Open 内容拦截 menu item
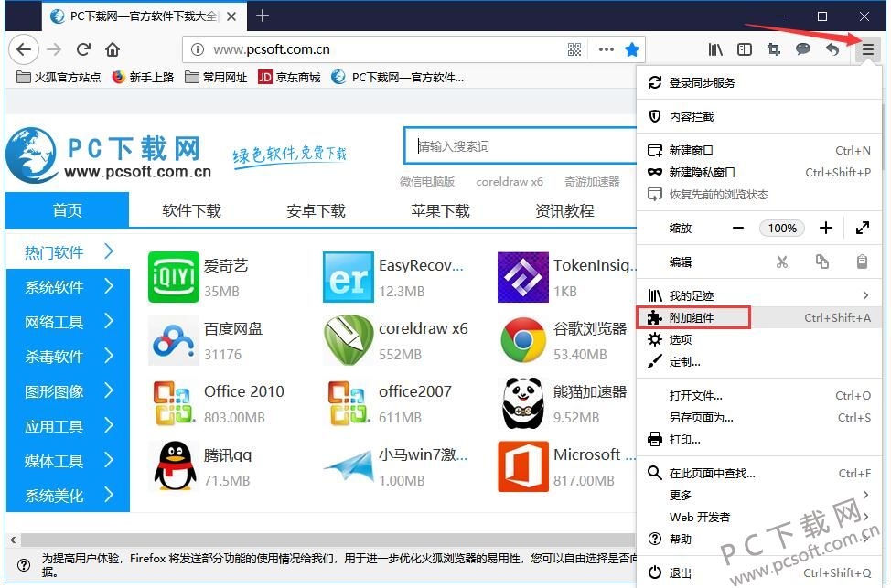 coord(759,116)
